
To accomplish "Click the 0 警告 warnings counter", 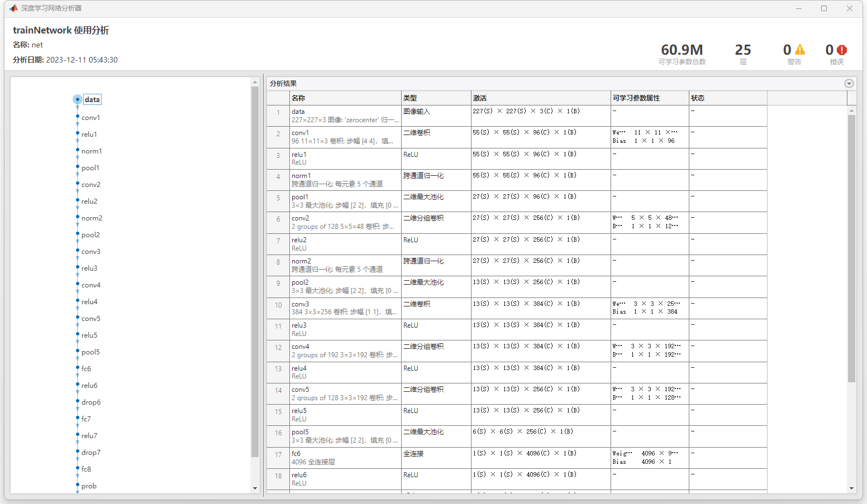I will [794, 54].
